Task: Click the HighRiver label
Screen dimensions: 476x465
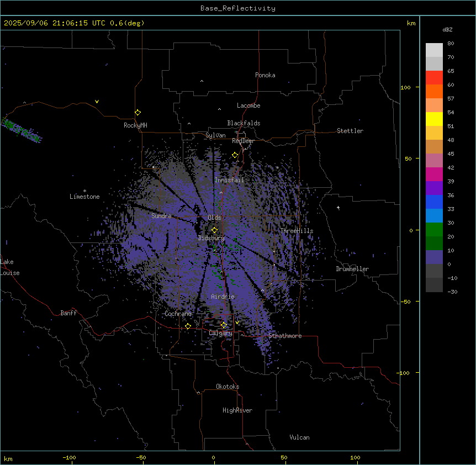Action: (x=237, y=410)
